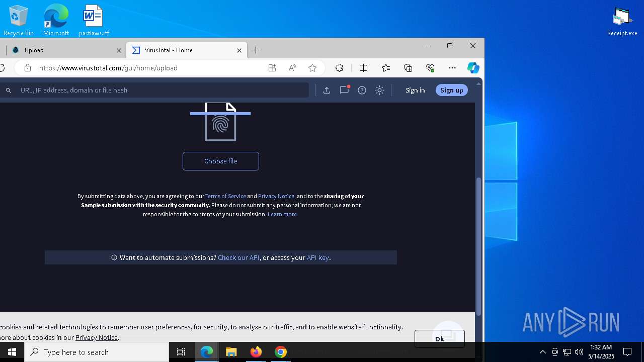This screenshot has width=644, height=362.
Task: Open the Terms of Service link
Action: (x=225, y=196)
